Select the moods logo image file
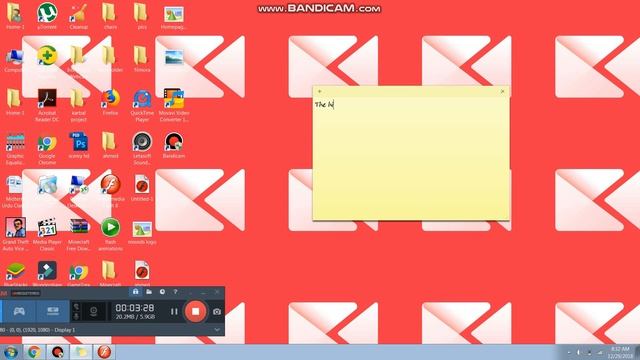Screen dimensions: 640x360 tap(142, 233)
